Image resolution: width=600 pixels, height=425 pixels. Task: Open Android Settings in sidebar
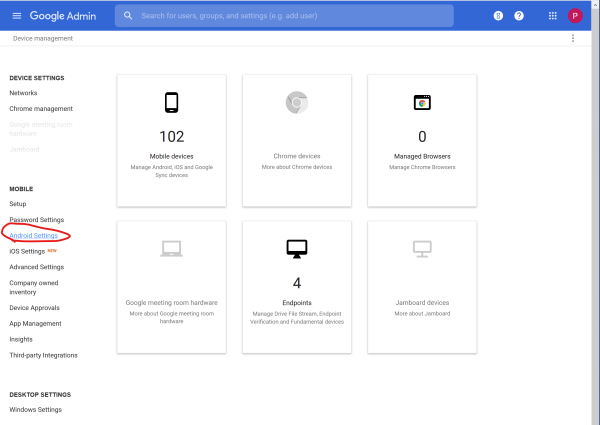(34, 235)
